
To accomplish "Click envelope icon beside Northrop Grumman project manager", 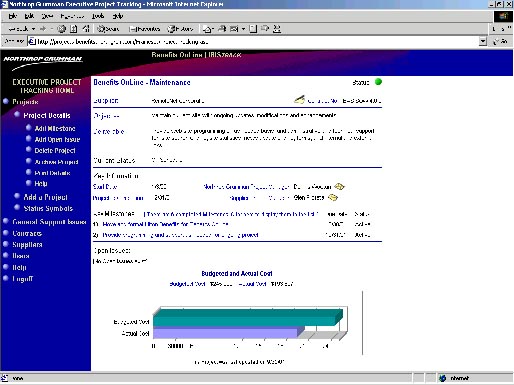I will click(x=339, y=187).
